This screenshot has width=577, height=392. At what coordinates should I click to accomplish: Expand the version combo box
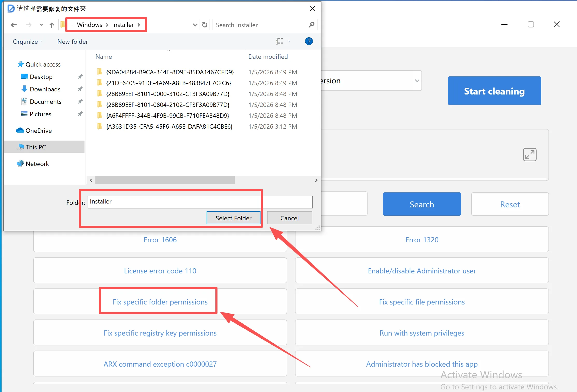pos(417,81)
